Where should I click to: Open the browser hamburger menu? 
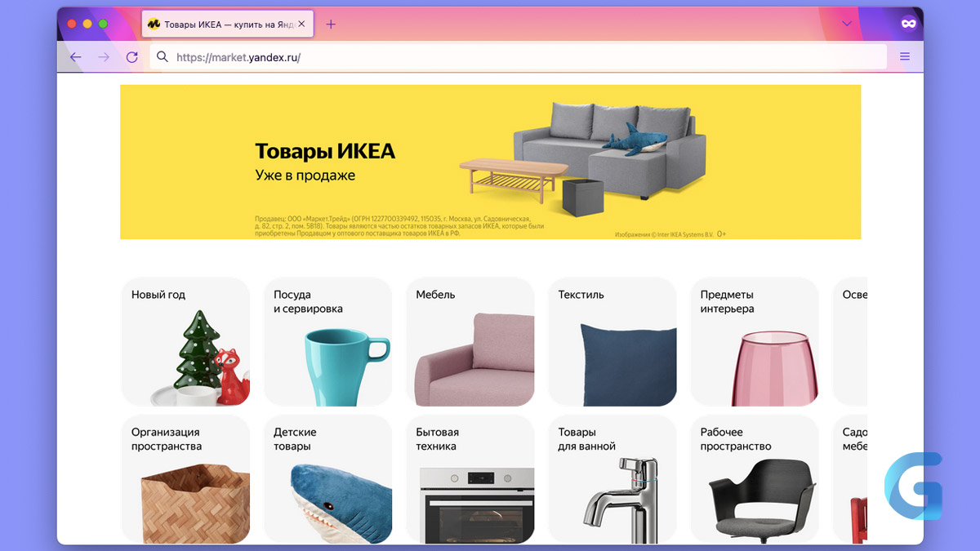905,57
